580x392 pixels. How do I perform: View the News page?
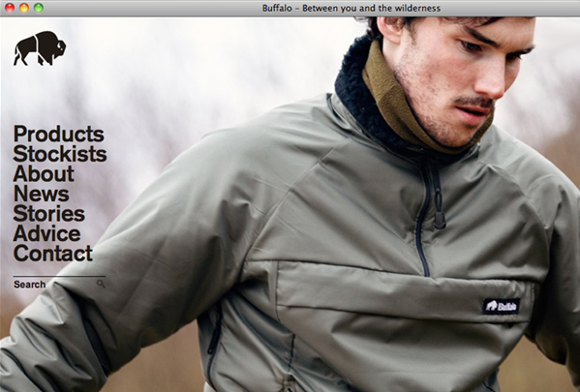pyautogui.click(x=41, y=194)
